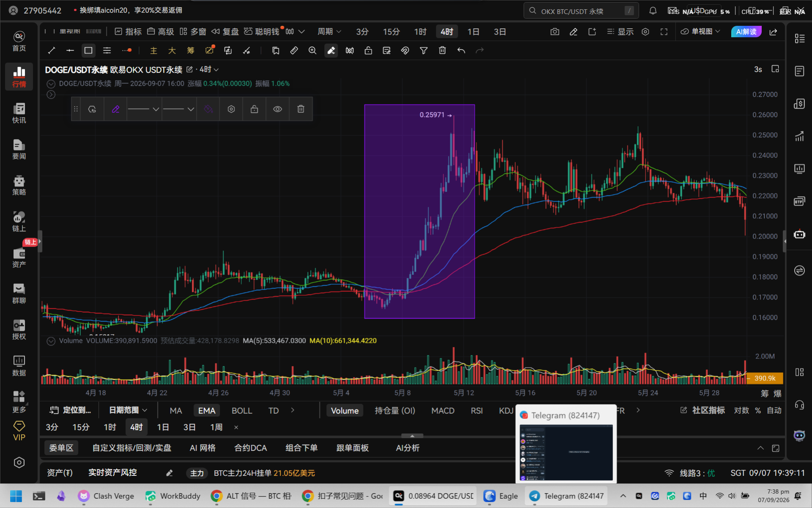812x508 pixels.
Task: Toggle lock on the selected drawing
Action: [x=254, y=109]
